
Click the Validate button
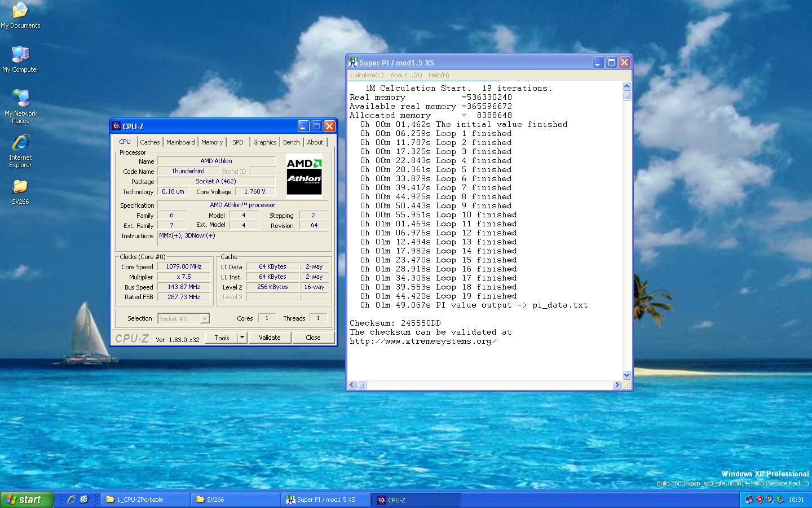click(x=270, y=338)
